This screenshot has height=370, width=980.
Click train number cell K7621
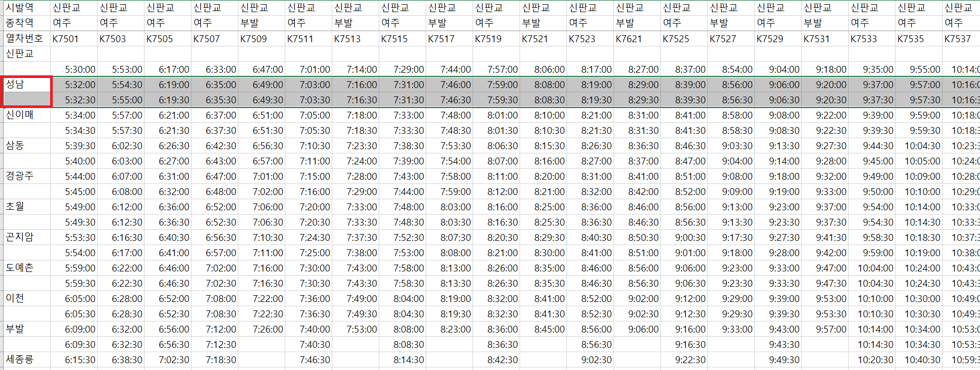[637, 38]
